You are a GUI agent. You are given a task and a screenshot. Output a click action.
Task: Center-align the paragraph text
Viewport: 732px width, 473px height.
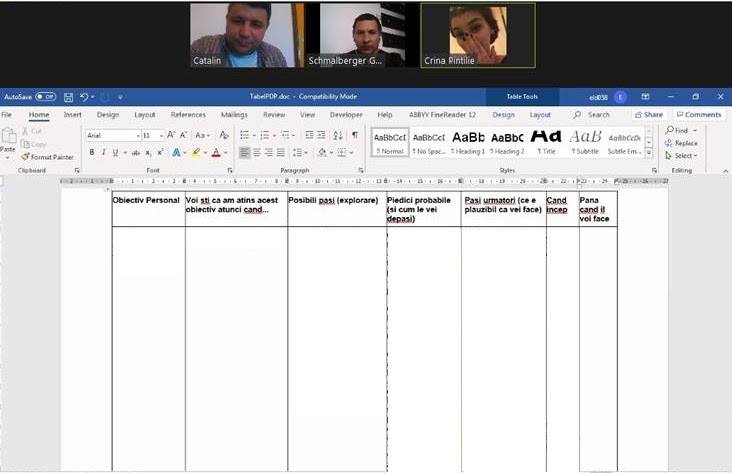click(x=258, y=153)
